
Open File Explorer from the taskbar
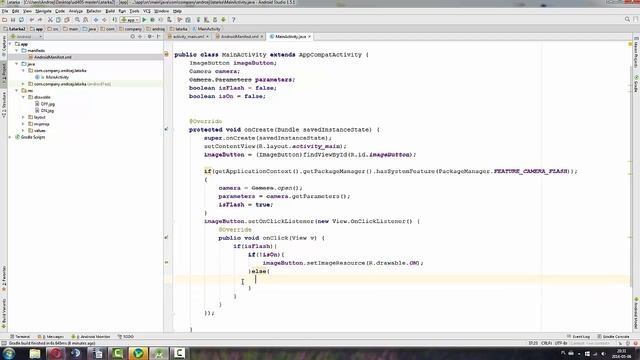(x=35, y=353)
